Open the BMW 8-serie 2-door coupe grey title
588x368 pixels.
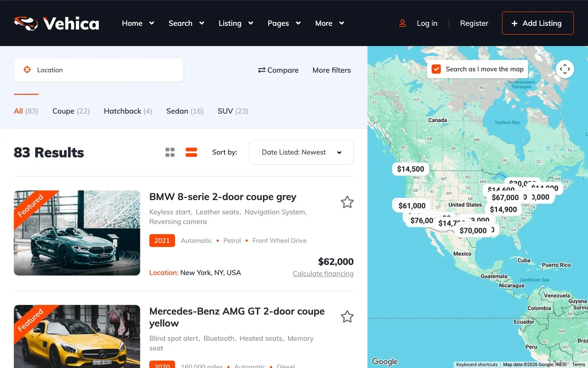(223, 197)
